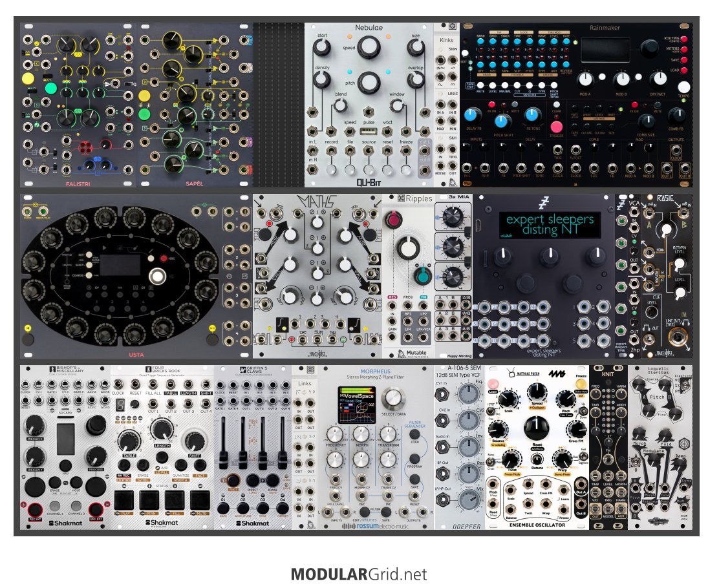719x588 pixels.
Task: Click the USB port on Nebulae
Action: point(368,132)
